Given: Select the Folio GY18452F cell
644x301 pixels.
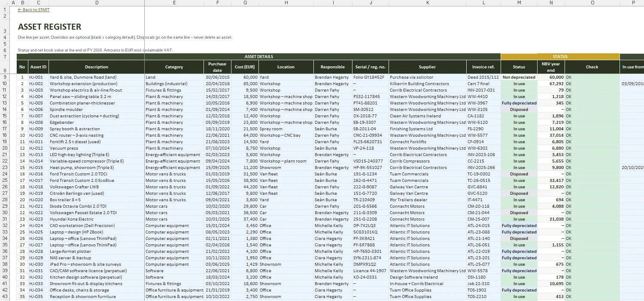Looking at the screenshot, I should pyautogui.click(x=371, y=77).
